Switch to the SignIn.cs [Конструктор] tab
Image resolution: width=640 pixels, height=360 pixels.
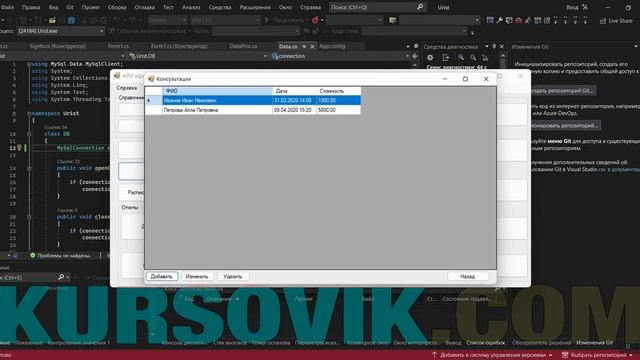click(x=58, y=46)
